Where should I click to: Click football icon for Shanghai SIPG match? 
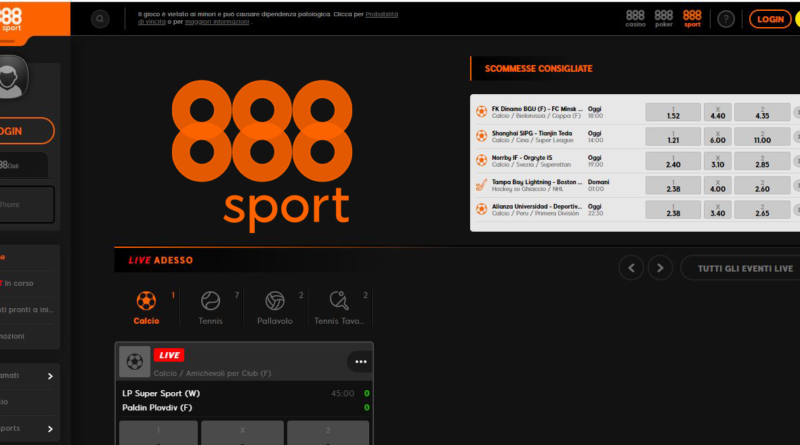pos(481,136)
